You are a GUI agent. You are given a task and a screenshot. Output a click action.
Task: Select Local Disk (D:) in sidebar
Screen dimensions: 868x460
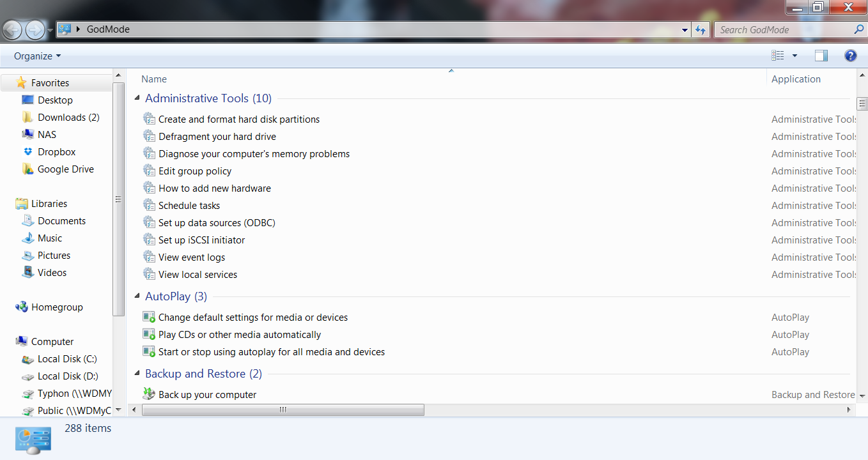point(68,376)
